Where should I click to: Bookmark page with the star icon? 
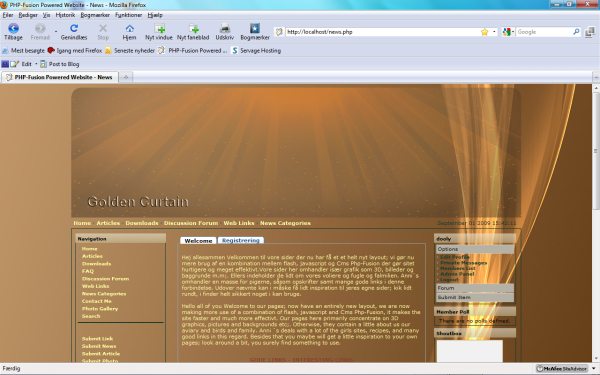click(484, 32)
